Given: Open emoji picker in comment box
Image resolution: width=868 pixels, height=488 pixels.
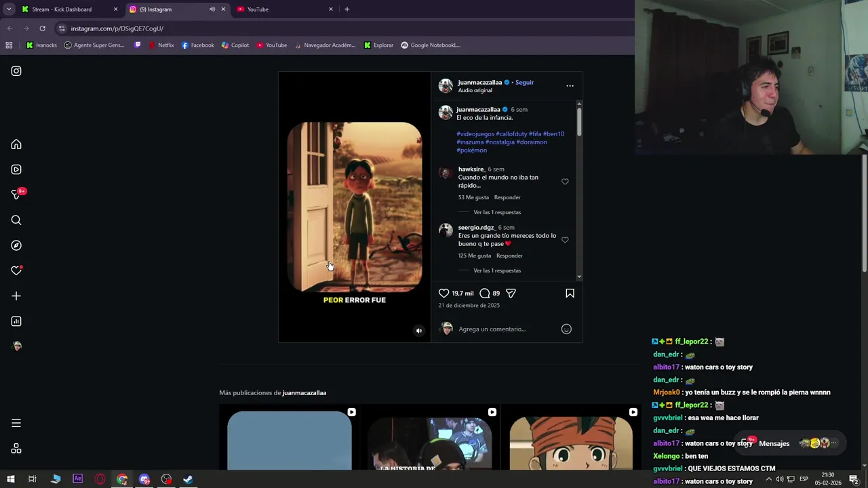Looking at the screenshot, I should click(566, 329).
